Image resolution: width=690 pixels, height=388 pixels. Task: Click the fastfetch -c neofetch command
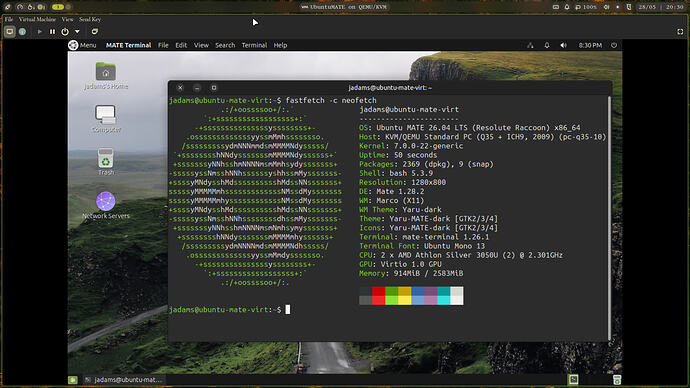pyautogui.click(x=331, y=100)
